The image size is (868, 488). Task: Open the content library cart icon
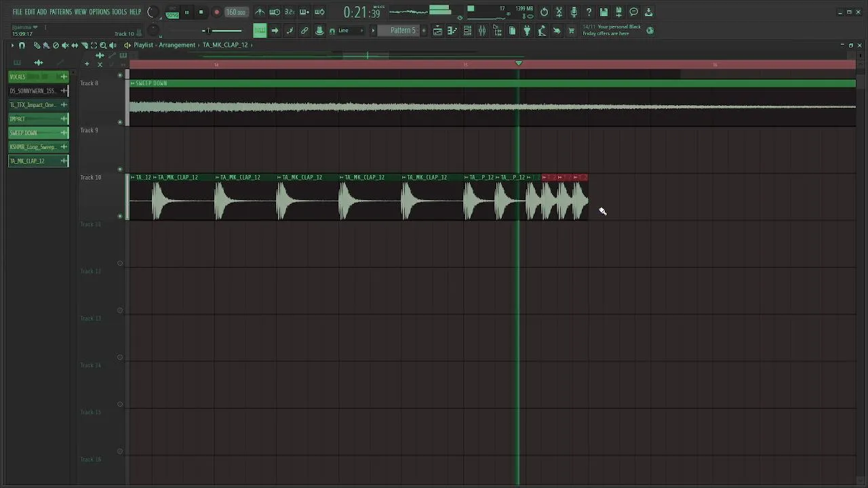click(x=571, y=30)
